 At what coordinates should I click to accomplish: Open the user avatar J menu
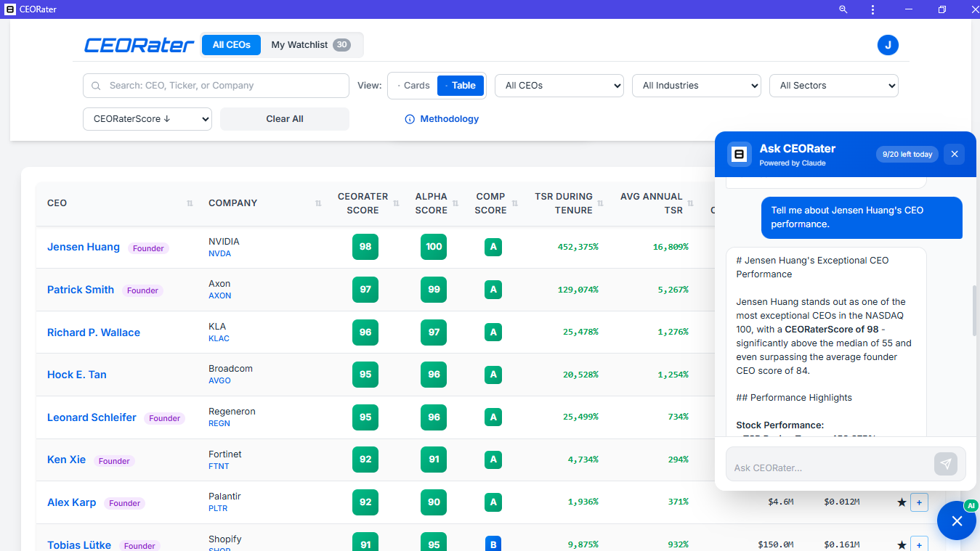pos(888,45)
